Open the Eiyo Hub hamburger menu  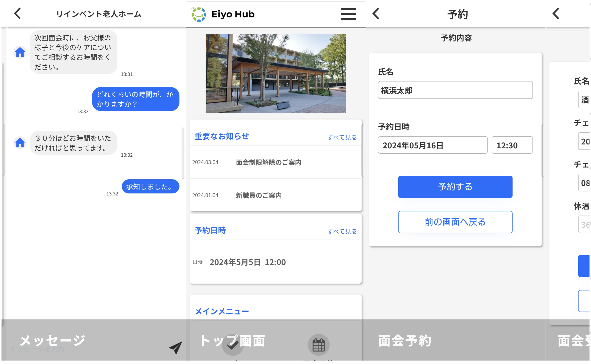(x=348, y=14)
